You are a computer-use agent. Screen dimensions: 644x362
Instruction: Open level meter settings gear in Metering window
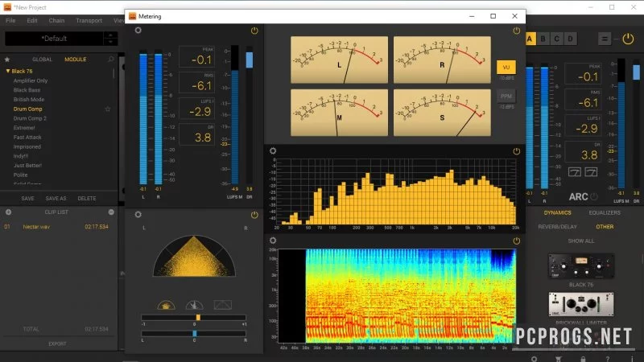coord(138,30)
